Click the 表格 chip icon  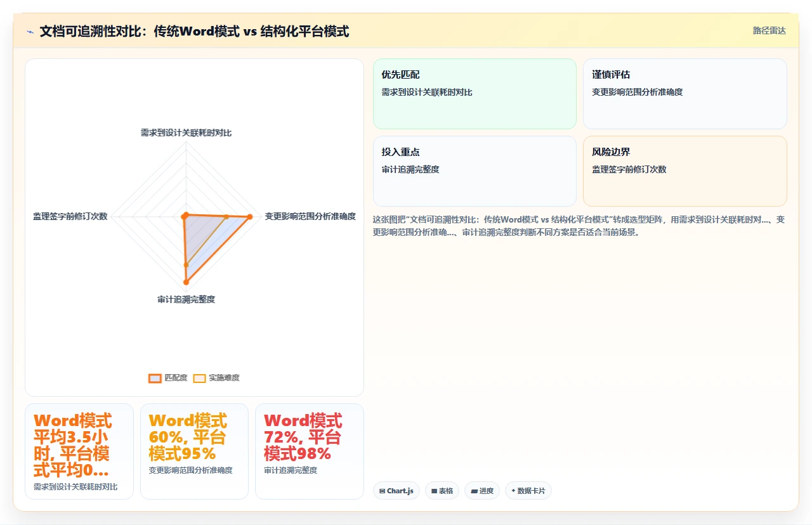click(x=434, y=491)
